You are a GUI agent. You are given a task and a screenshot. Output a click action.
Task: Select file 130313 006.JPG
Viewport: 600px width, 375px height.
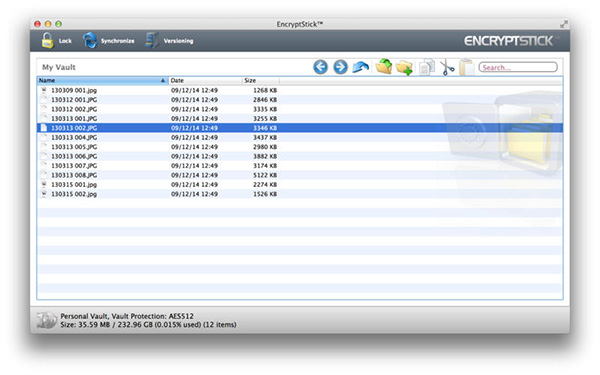pyautogui.click(x=74, y=156)
